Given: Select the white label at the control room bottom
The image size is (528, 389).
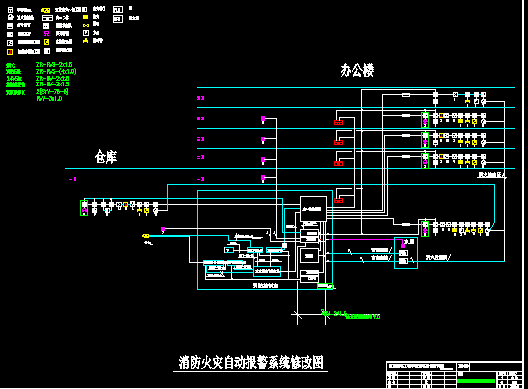Looking at the screenshot, I should pyautogui.click(x=266, y=285).
